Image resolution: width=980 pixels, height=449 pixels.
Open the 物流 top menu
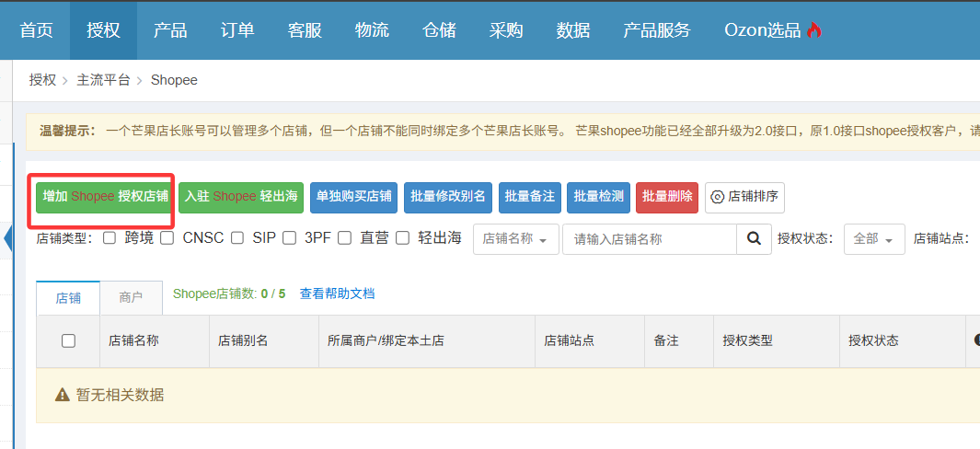(x=372, y=30)
